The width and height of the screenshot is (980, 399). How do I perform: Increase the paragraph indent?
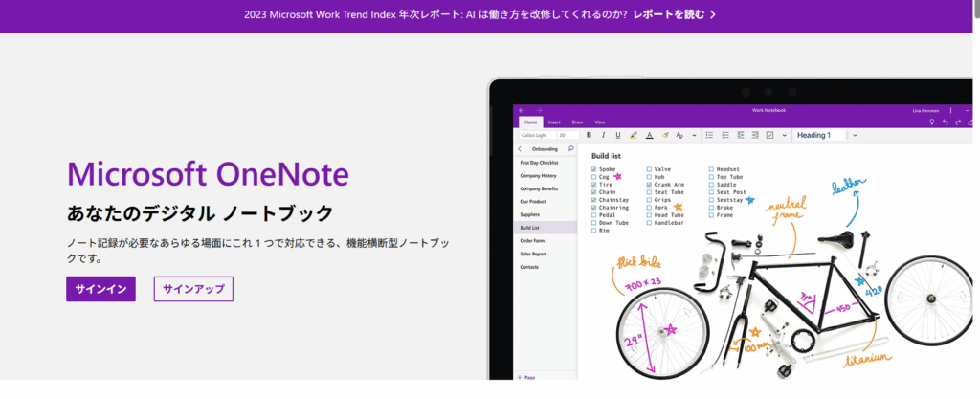pyautogui.click(x=755, y=135)
